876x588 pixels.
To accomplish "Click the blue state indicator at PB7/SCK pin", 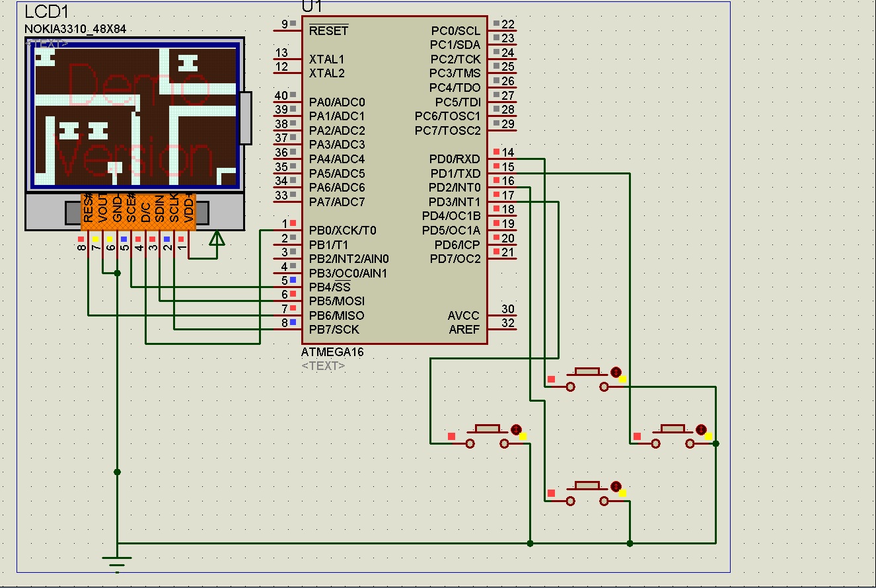I will [x=293, y=322].
